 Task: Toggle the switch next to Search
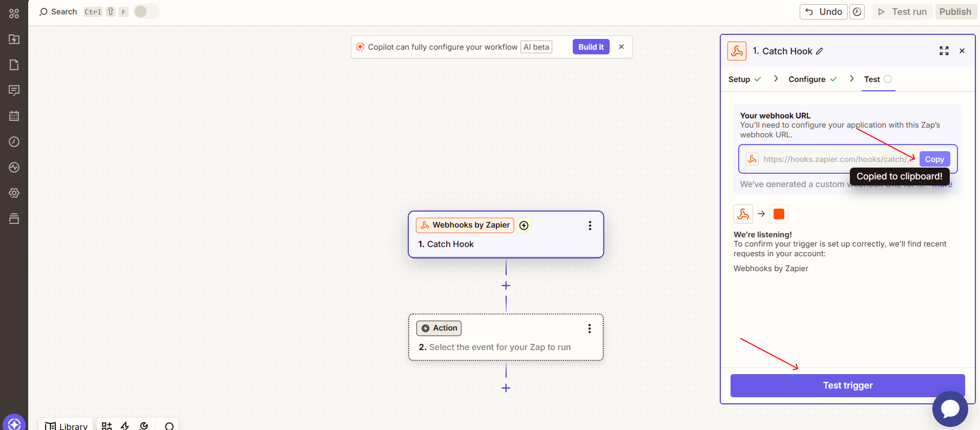[147, 11]
